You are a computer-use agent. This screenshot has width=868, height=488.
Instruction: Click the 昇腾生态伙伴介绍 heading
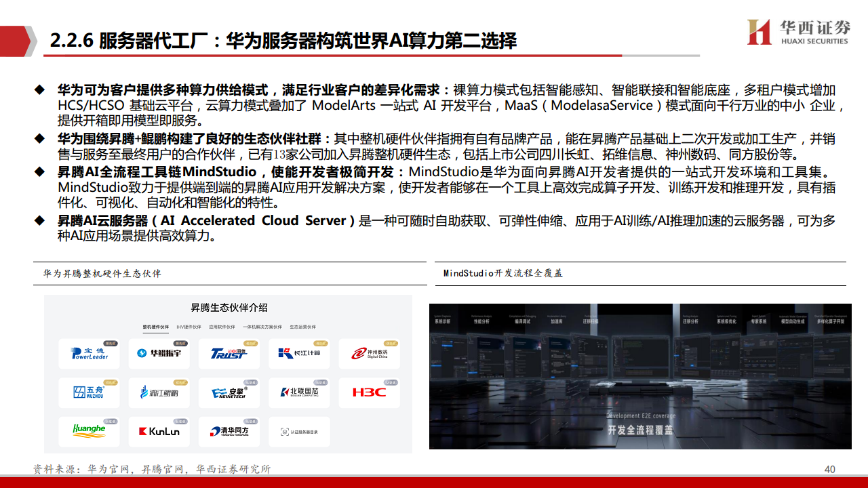229,308
